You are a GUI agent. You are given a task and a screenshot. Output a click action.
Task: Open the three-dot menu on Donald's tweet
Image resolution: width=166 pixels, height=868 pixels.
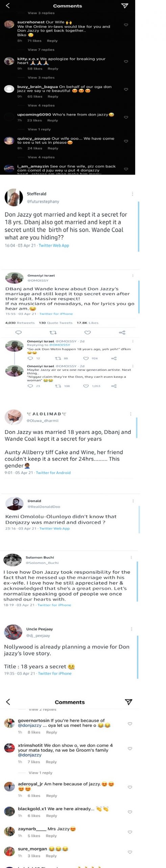tap(133, 501)
